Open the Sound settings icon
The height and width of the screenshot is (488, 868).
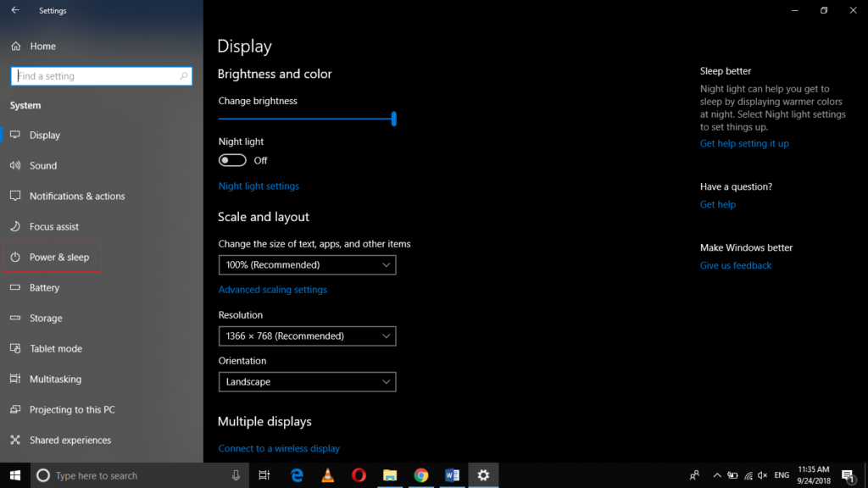point(14,165)
